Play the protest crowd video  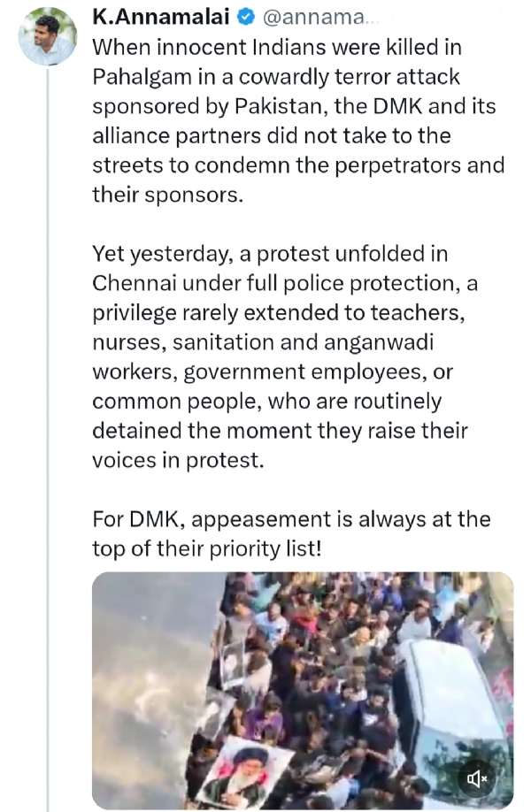tap(302, 690)
